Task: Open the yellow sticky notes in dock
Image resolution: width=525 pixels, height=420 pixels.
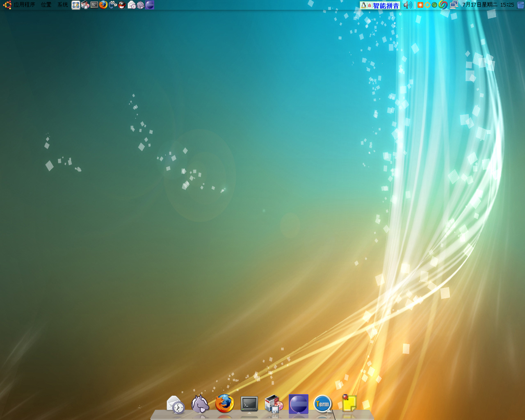Action: click(349, 403)
